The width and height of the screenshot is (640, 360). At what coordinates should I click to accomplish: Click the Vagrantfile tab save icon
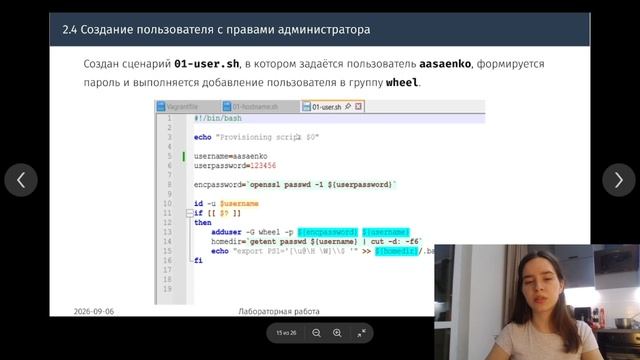pos(161,107)
